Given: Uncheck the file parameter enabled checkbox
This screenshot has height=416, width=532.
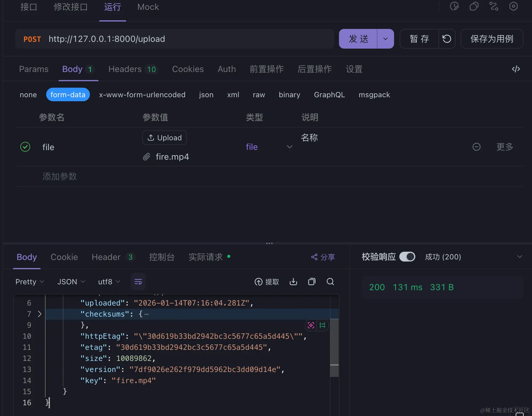Looking at the screenshot, I should point(25,147).
